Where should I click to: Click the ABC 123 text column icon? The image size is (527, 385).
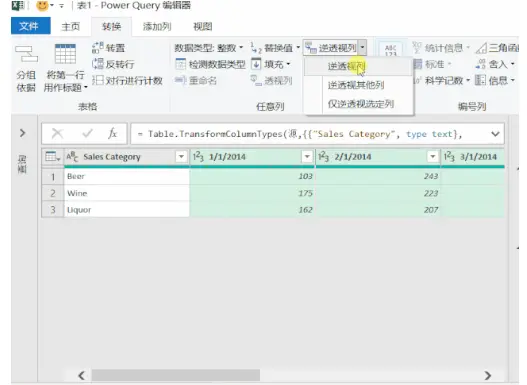(390, 50)
